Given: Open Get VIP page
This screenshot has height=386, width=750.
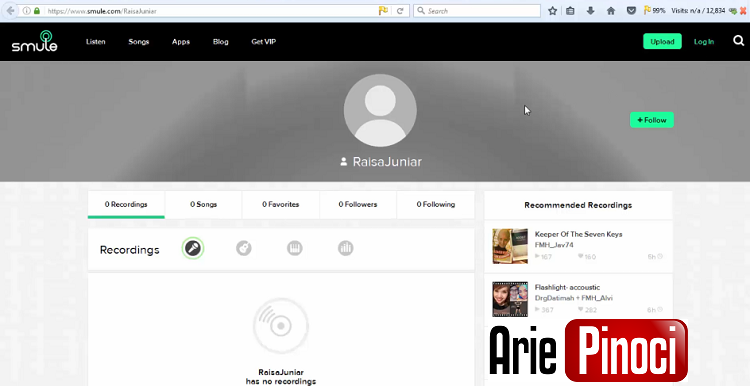Looking at the screenshot, I should pyautogui.click(x=264, y=42).
